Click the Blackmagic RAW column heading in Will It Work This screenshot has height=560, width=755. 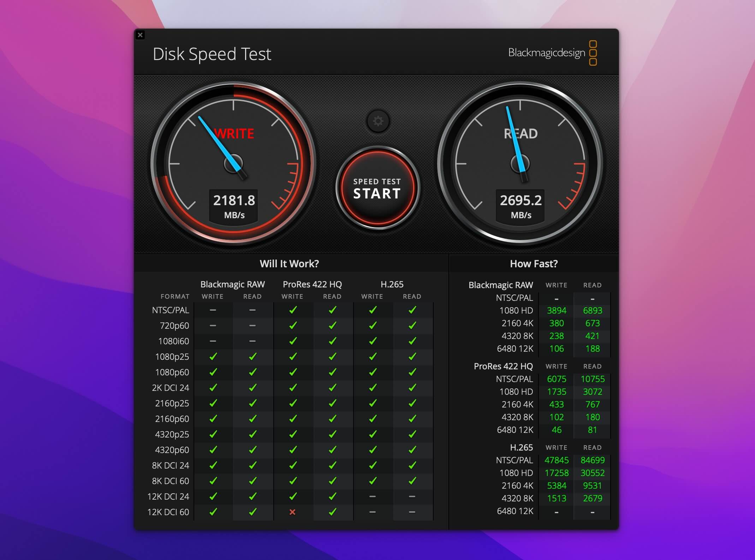tap(232, 284)
